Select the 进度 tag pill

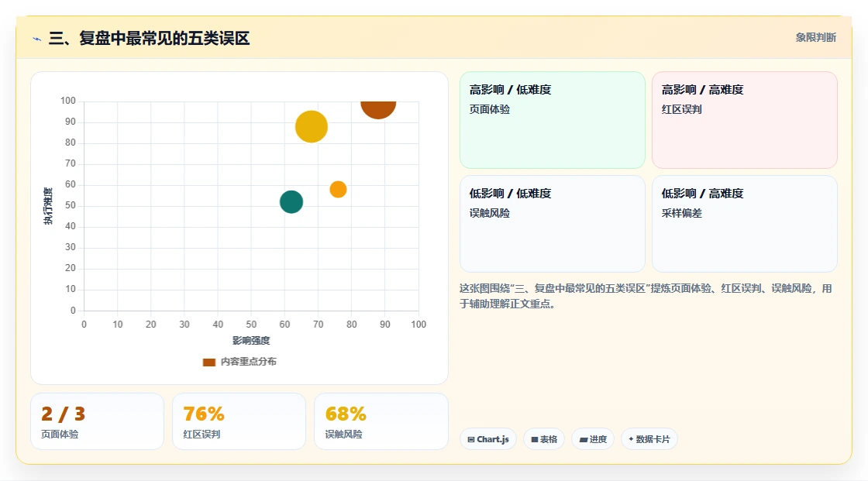click(x=593, y=439)
